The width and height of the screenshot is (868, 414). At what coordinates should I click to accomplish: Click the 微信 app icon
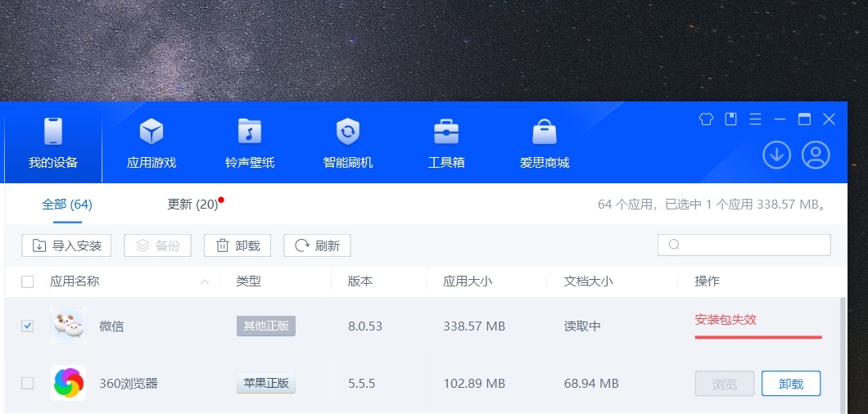pos(68,326)
